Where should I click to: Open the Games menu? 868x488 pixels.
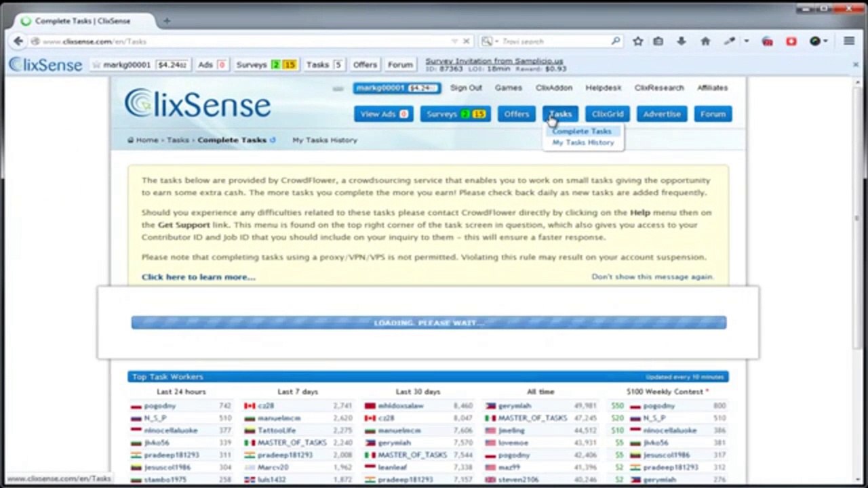tap(508, 88)
